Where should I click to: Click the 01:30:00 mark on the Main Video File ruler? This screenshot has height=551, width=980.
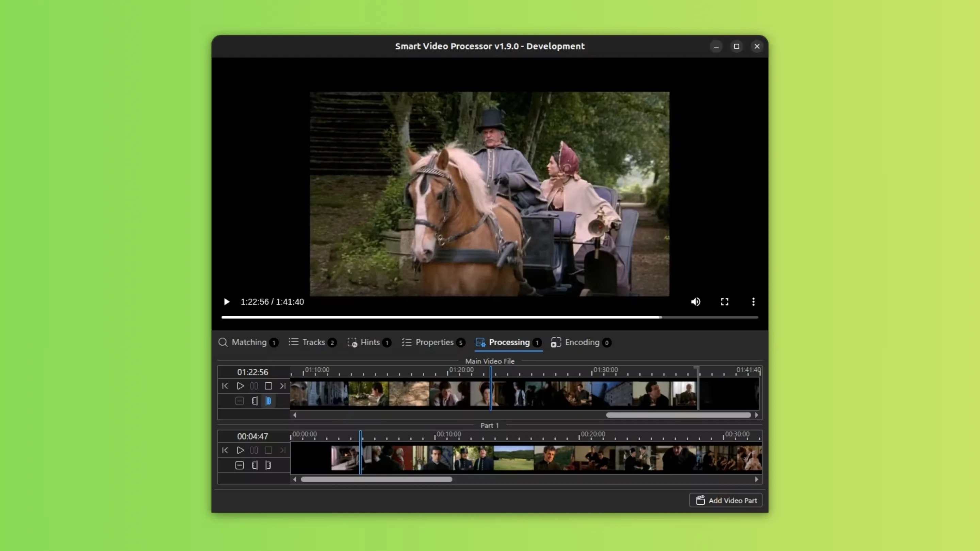coord(605,370)
